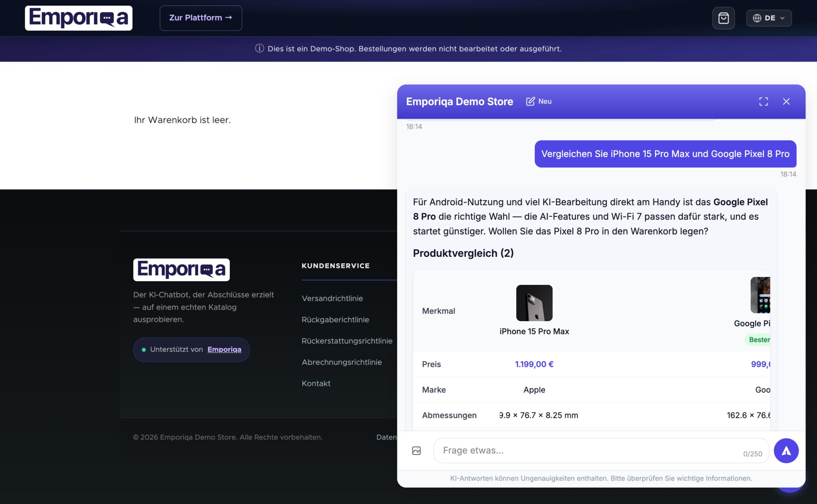Click the info icon in demo-shop banner

pyautogui.click(x=260, y=48)
